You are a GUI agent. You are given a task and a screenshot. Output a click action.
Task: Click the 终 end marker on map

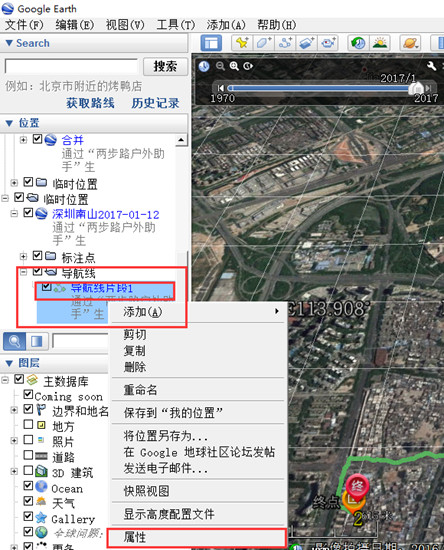click(357, 487)
